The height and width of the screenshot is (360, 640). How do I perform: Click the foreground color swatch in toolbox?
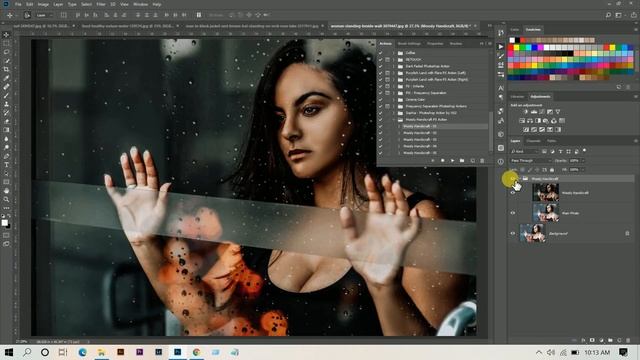click(x=4, y=222)
